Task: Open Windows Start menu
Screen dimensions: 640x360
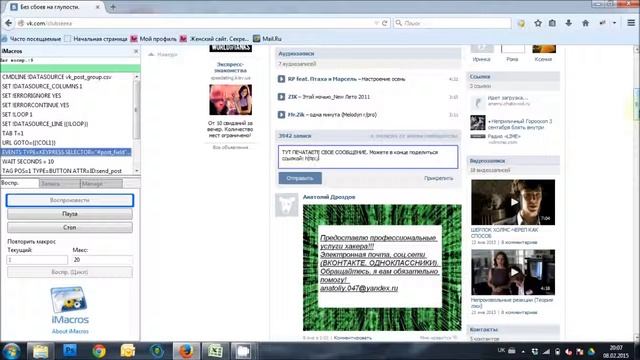Action: click(11, 351)
